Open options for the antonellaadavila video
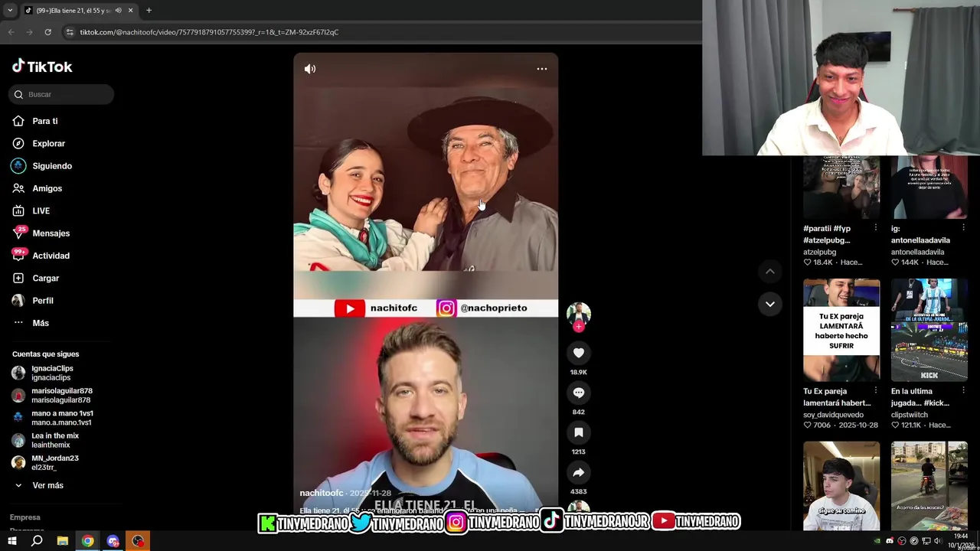Image resolution: width=980 pixels, height=551 pixels. 962,228
